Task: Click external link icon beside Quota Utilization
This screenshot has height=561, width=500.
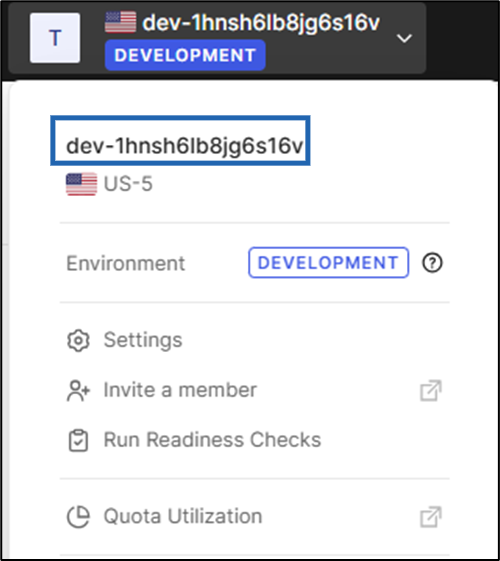Action: pyautogui.click(x=431, y=517)
